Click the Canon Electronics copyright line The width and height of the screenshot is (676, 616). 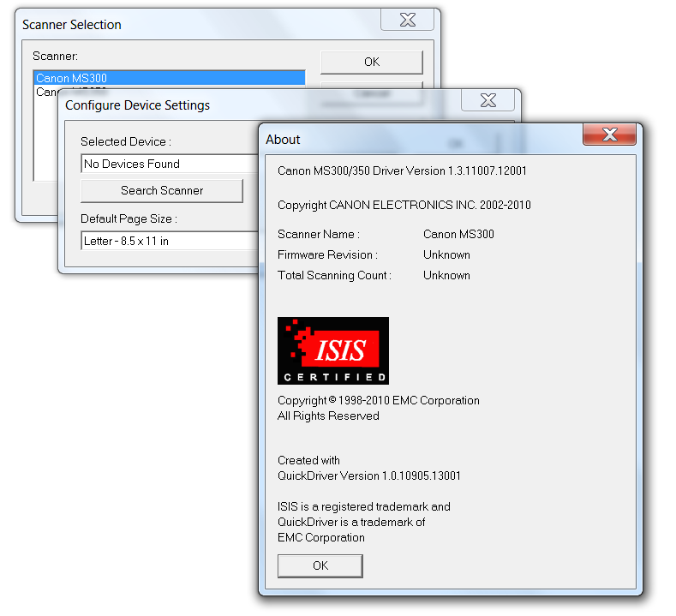(x=404, y=205)
